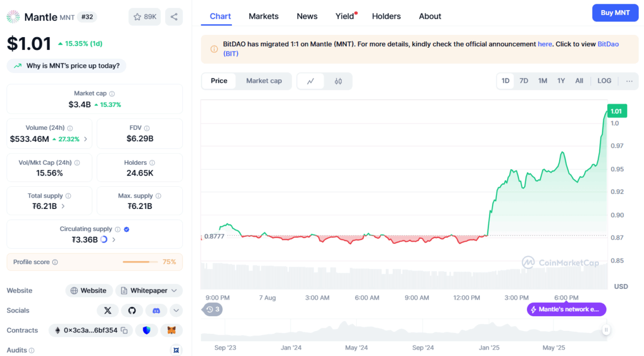Click the Vol/Mkt Cap (24h) info icon

(77, 163)
